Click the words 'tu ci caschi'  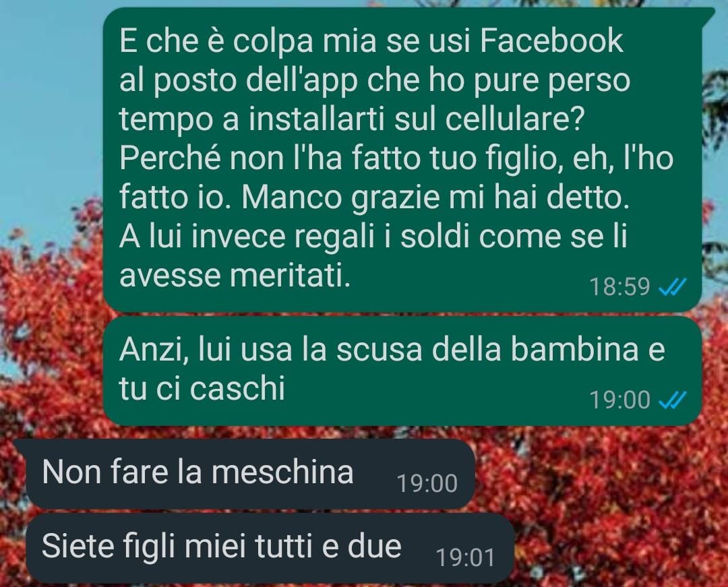pyautogui.click(x=202, y=388)
